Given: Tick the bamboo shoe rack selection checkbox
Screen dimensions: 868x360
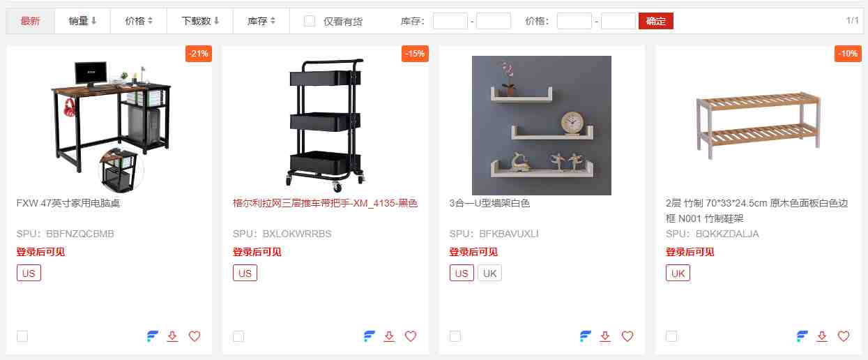Looking at the screenshot, I should 671,336.
